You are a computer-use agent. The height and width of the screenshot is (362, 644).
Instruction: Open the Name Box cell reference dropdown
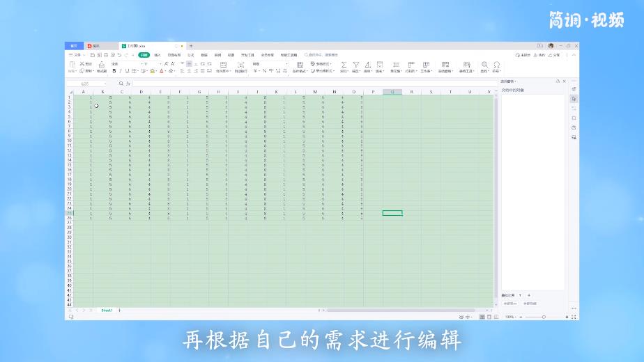[105, 84]
